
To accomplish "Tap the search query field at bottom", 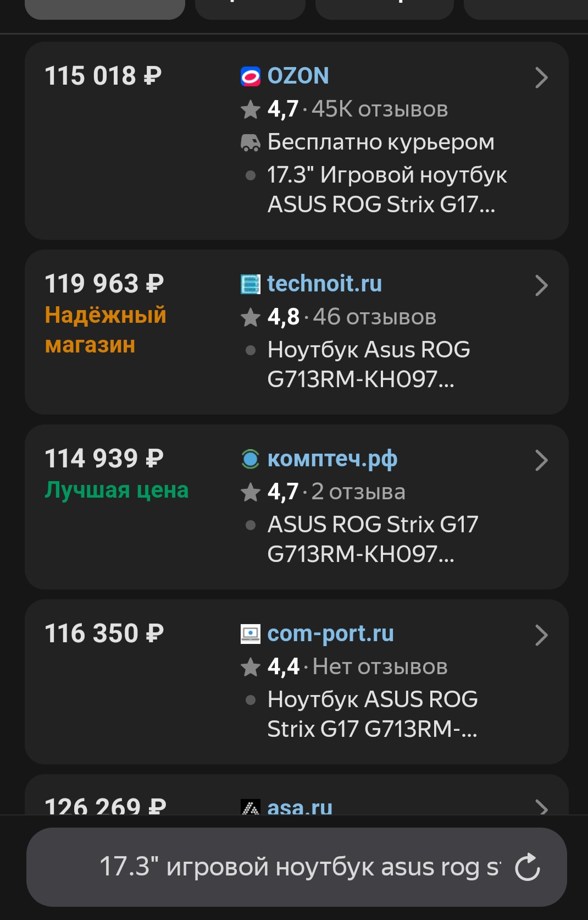I will pos(297,867).
